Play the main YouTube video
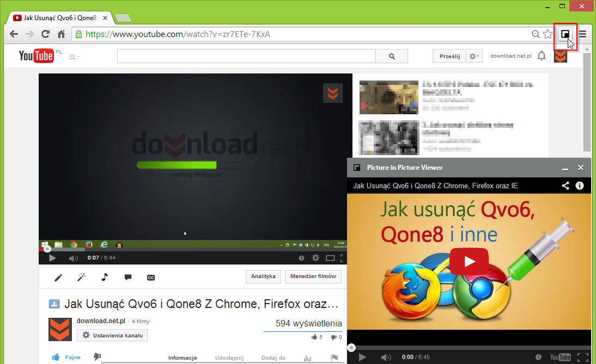Viewport: 596px width, 364px height. 52,258
